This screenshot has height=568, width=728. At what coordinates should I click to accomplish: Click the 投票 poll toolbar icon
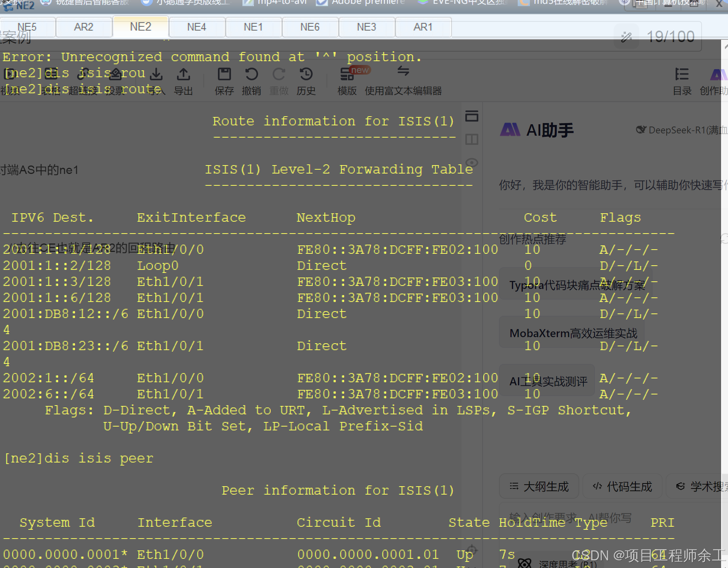115,81
